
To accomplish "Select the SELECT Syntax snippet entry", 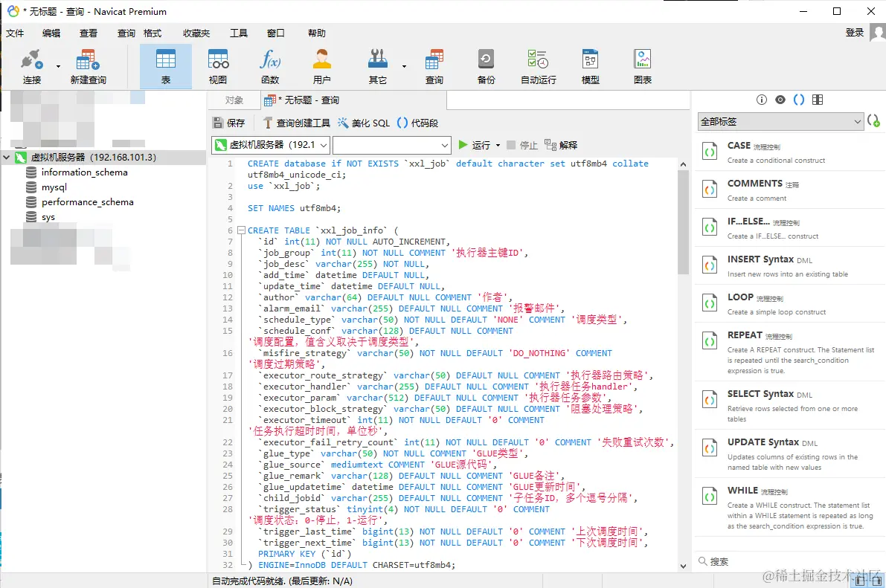I will [x=789, y=406].
